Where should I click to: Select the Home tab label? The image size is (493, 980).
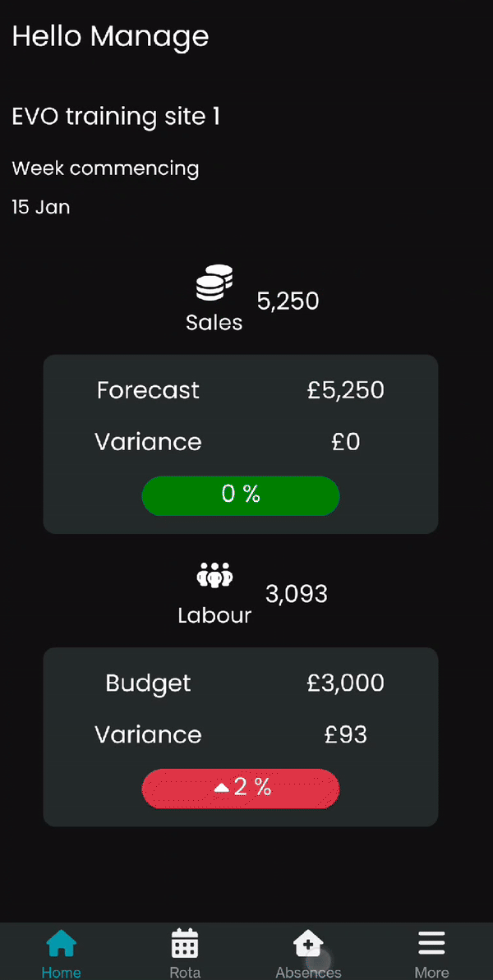(x=62, y=972)
